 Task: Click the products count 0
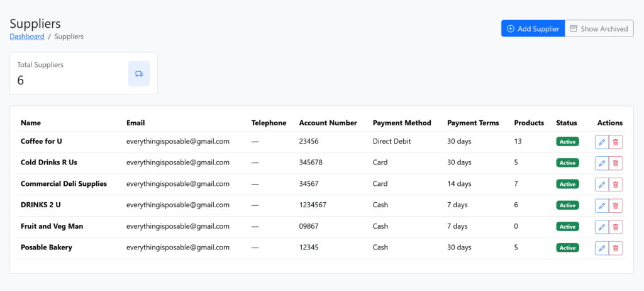pos(516,226)
